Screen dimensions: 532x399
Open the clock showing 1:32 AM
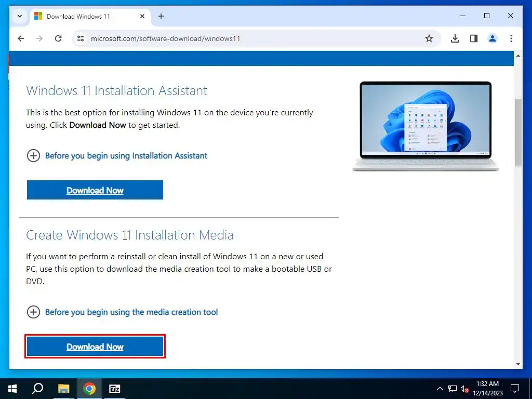[x=488, y=389]
